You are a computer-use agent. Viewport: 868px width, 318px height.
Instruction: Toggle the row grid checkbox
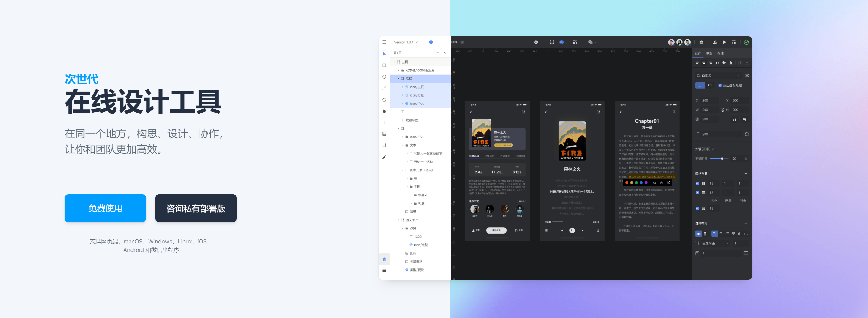tap(697, 193)
